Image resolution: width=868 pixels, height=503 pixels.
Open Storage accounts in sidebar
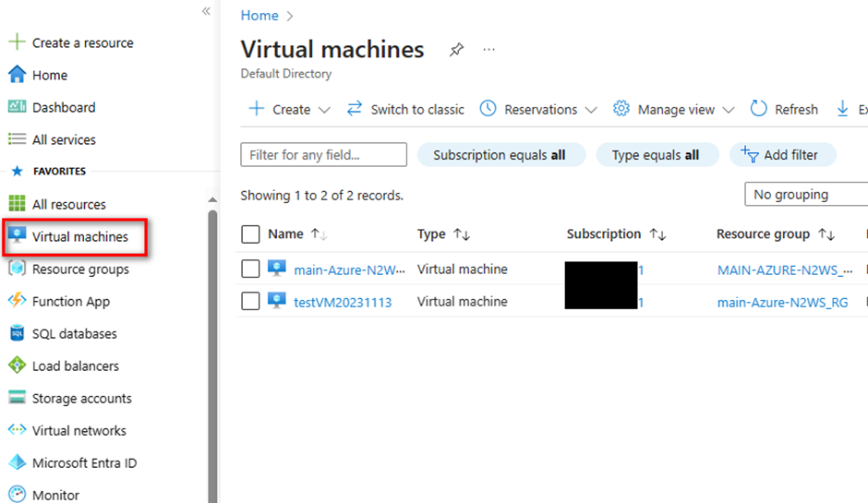(82, 399)
